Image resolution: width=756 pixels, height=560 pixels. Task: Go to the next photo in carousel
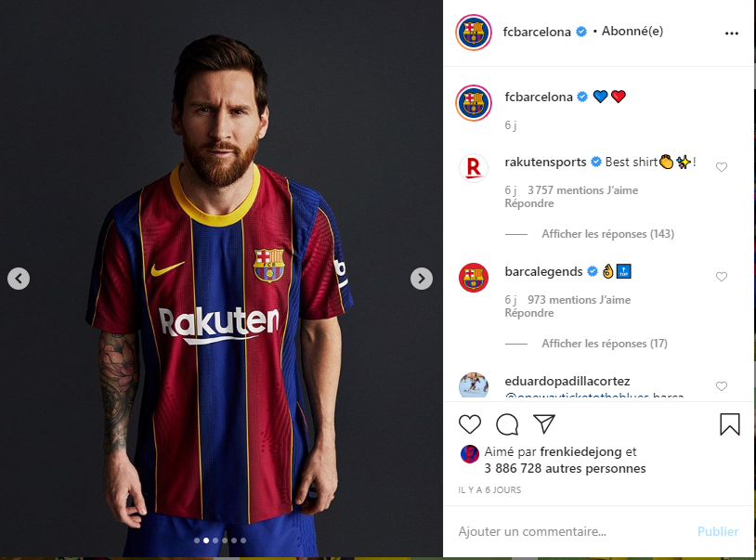pos(422,278)
